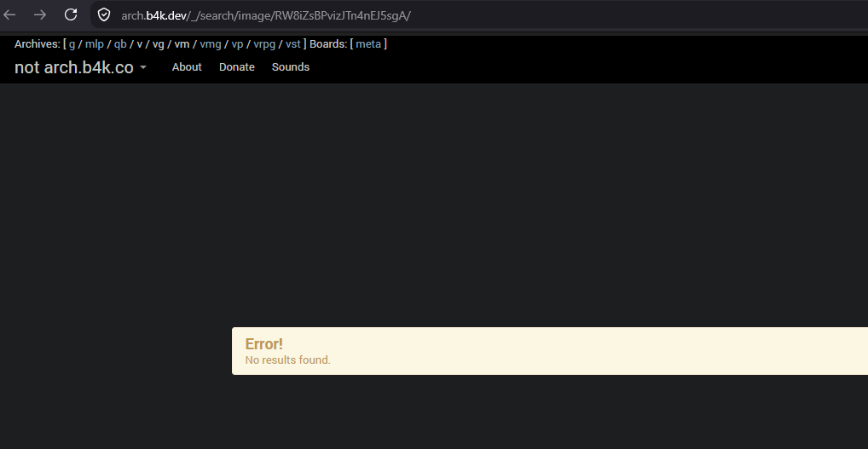
Task: Open the v archive link
Action: pyautogui.click(x=140, y=44)
